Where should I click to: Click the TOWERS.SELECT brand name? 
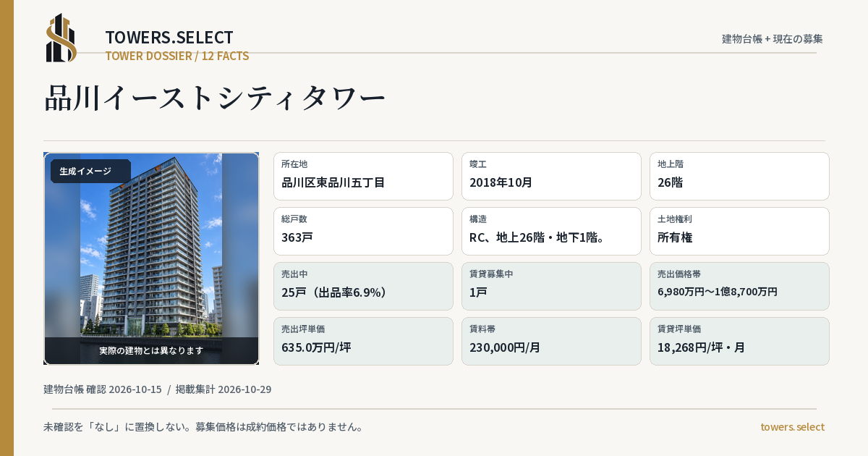[x=169, y=38]
